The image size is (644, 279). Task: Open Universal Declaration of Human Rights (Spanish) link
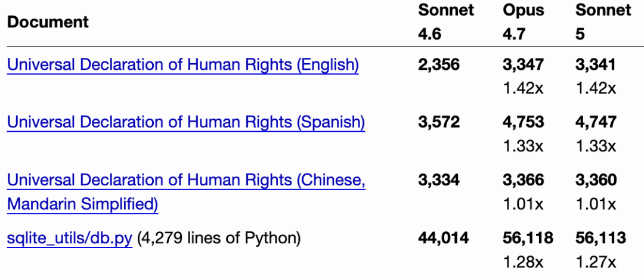coord(185,122)
